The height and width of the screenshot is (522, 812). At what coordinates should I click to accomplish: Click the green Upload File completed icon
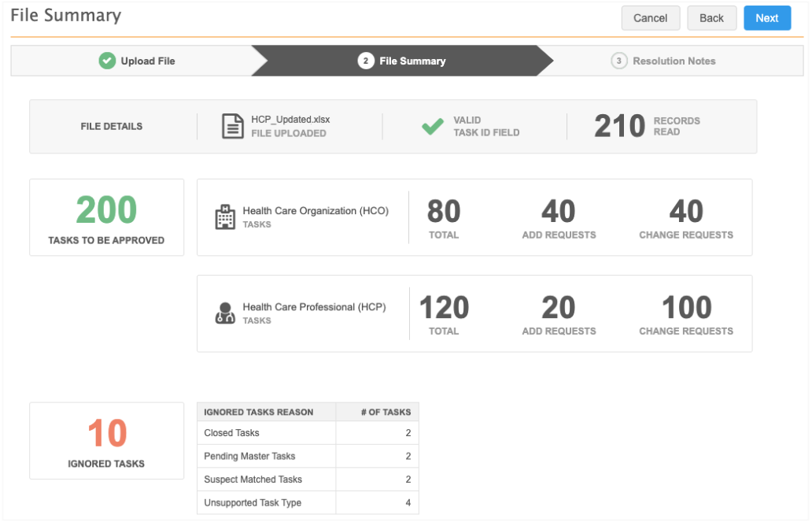[107, 61]
